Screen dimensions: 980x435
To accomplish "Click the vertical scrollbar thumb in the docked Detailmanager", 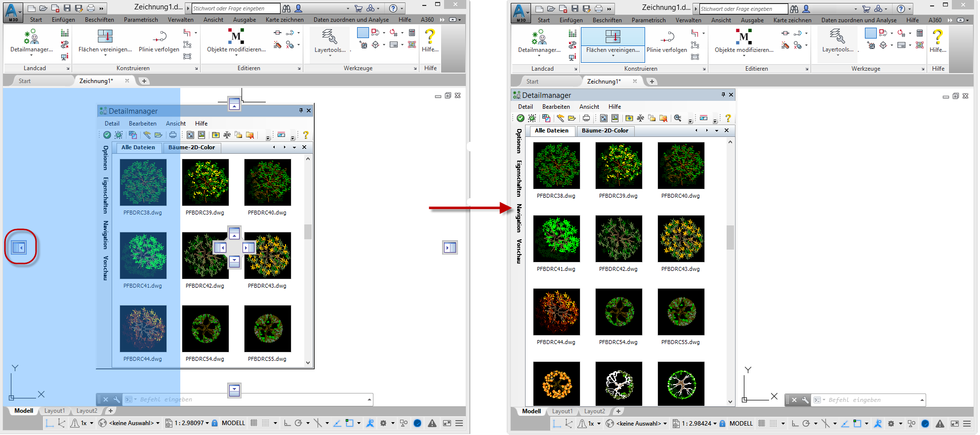I will pos(730,237).
